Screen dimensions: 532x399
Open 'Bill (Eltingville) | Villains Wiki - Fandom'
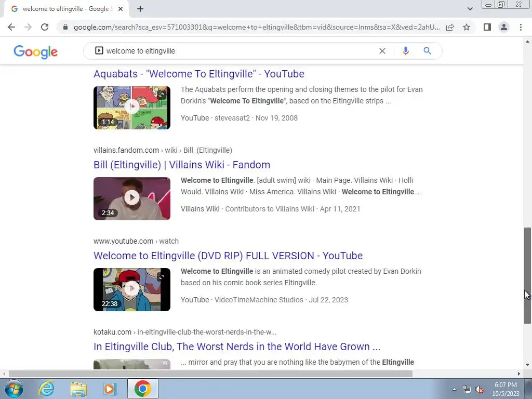tap(182, 165)
